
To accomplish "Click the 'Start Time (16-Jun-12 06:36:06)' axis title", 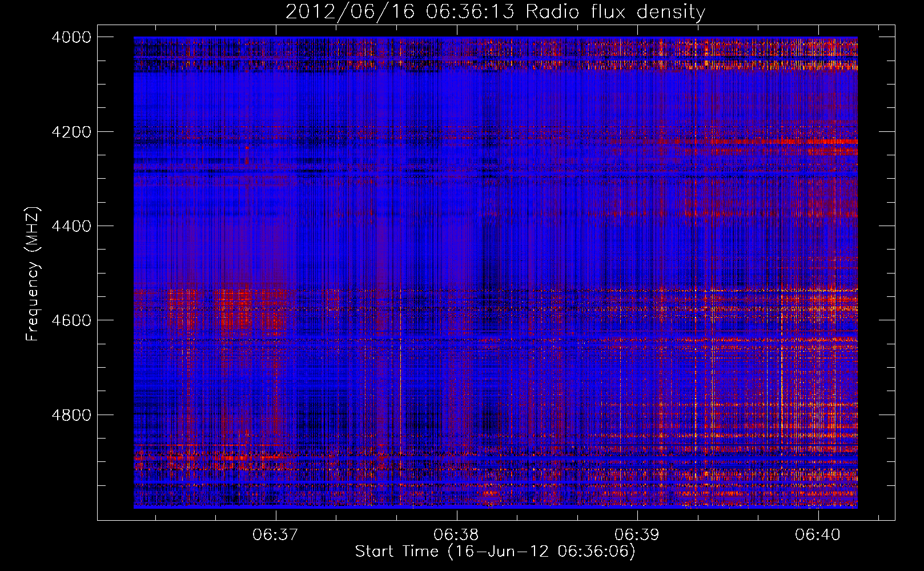I will point(495,552).
